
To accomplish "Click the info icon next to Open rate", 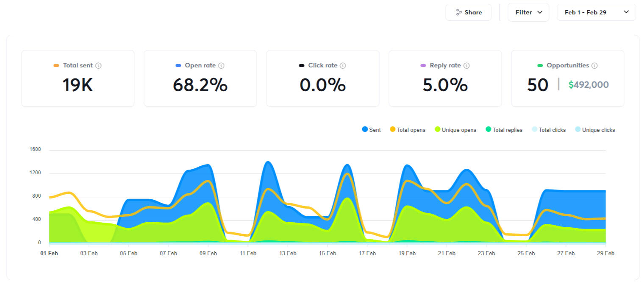I will 221,66.
